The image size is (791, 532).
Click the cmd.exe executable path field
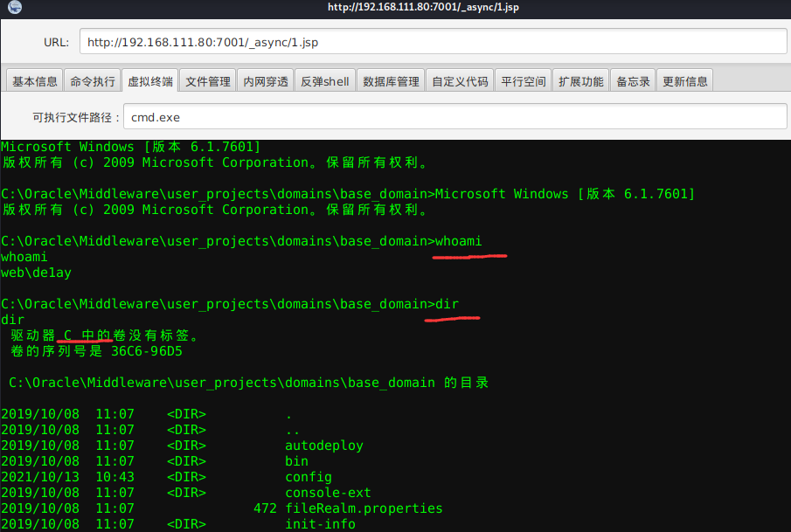pos(455,117)
